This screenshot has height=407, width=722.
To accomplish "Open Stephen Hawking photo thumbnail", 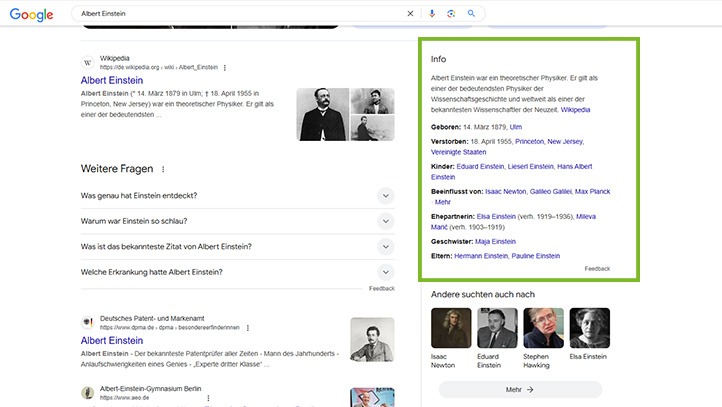I will tap(543, 328).
